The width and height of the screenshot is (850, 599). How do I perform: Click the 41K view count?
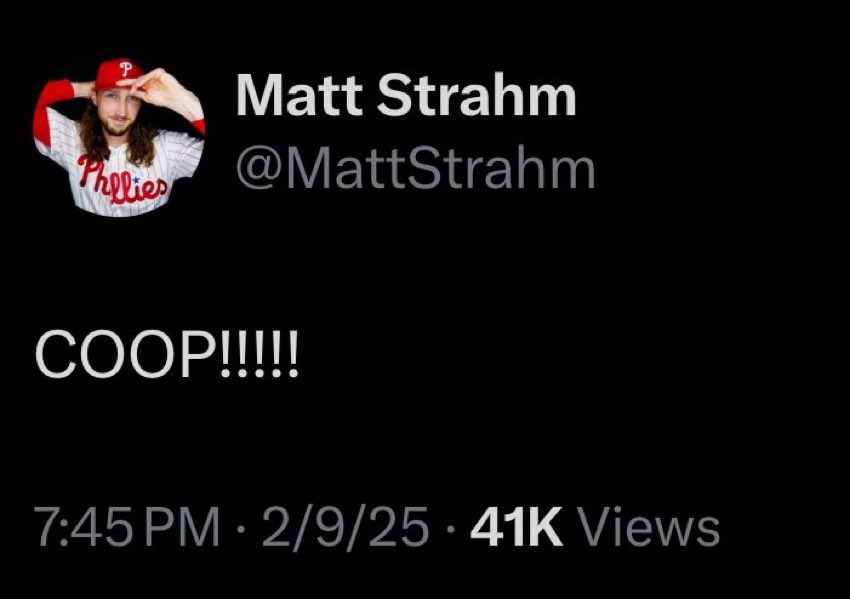point(516,527)
